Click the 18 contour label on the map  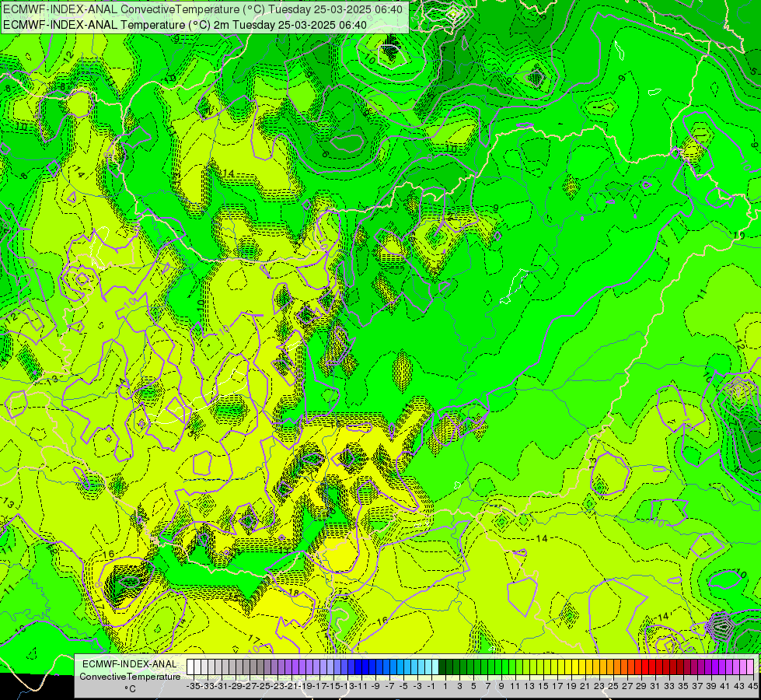click(294, 593)
